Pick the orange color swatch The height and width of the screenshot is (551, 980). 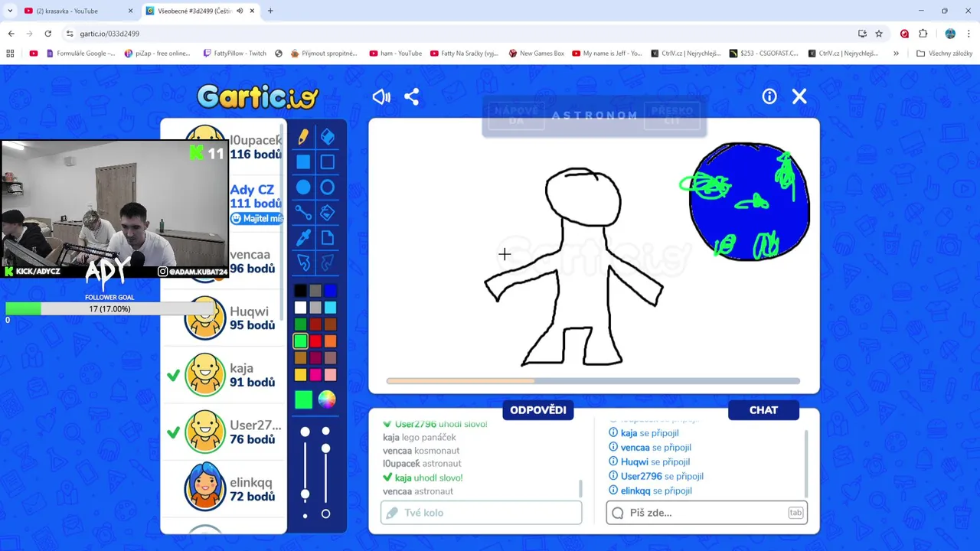pos(330,341)
